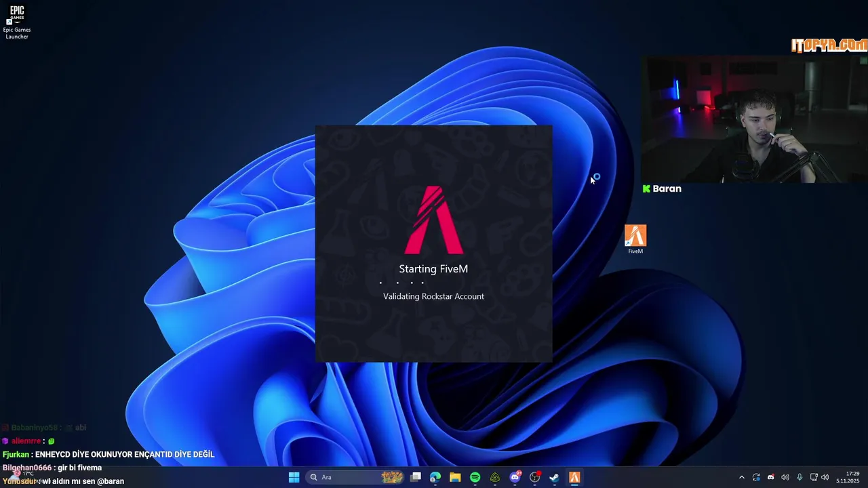The width and height of the screenshot is (868, 488).
Task: Click the first speaker tray icon
Action: 785,477
